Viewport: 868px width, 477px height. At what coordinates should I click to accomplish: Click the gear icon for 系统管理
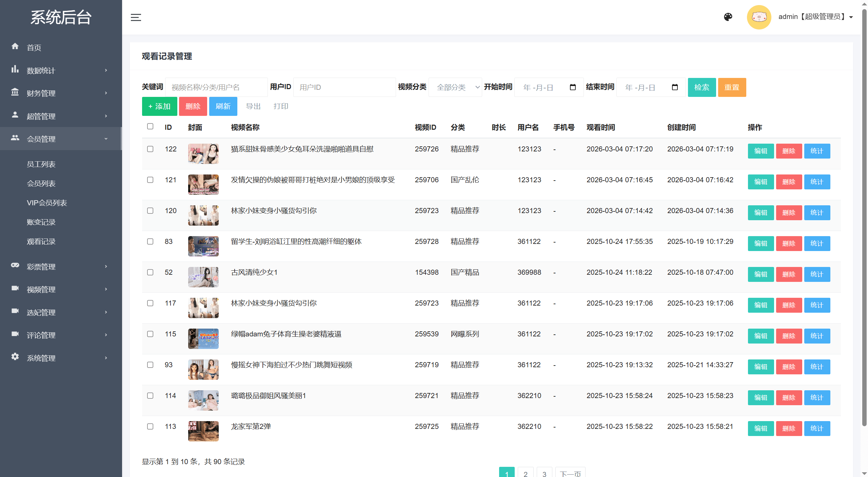(15, 357)
